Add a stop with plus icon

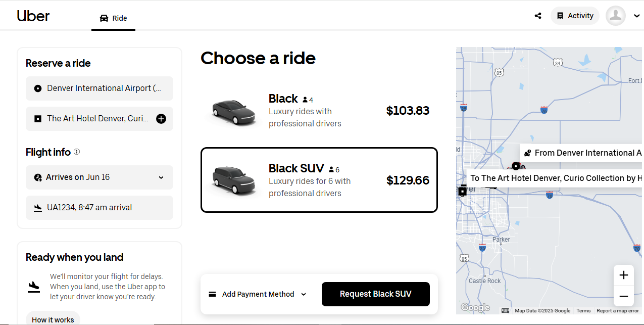tap(161, 119)
